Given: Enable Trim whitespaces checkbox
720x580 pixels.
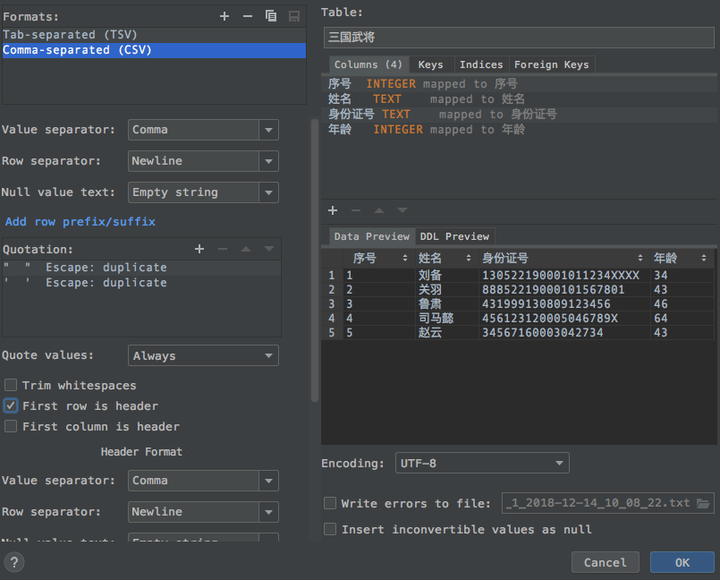Looking at the screenshot, I should 11,385.
